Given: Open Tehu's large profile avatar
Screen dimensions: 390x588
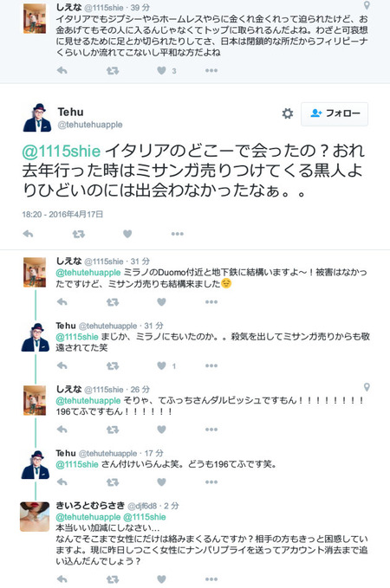Looking at the screenshot, I should tap(37, 118).
